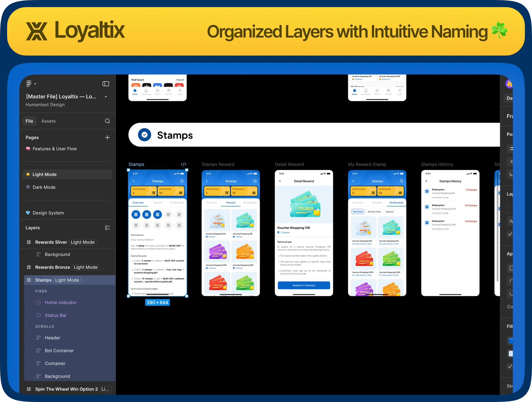Click back arrow in selected Stamps frame

134,181
